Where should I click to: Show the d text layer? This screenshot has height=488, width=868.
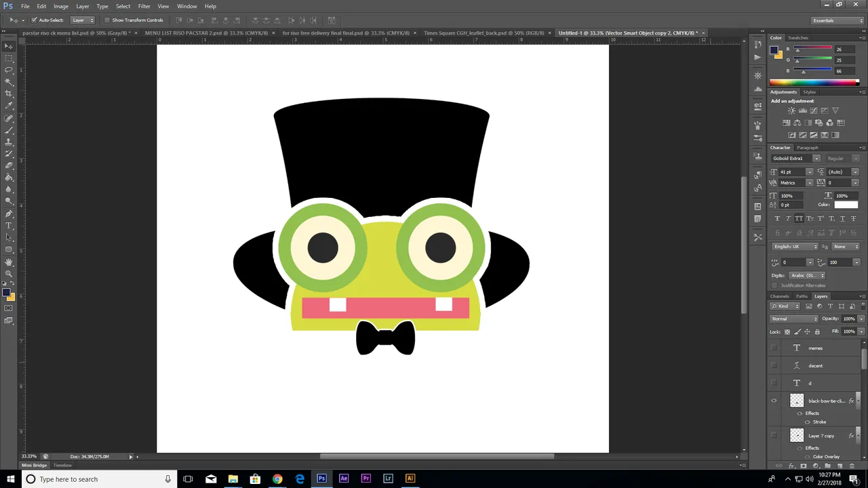click(774, 384)
